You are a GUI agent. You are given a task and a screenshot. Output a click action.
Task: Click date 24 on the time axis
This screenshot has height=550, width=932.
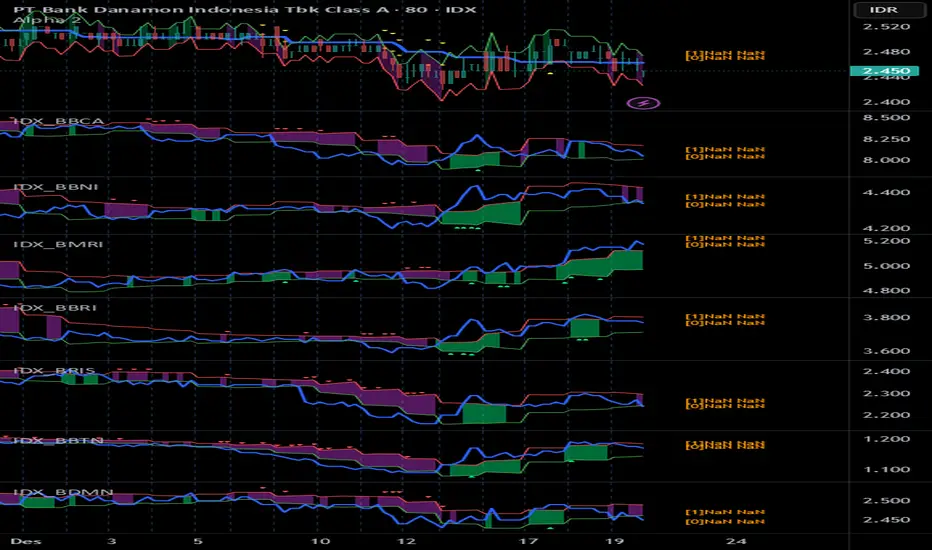[736, 541]
